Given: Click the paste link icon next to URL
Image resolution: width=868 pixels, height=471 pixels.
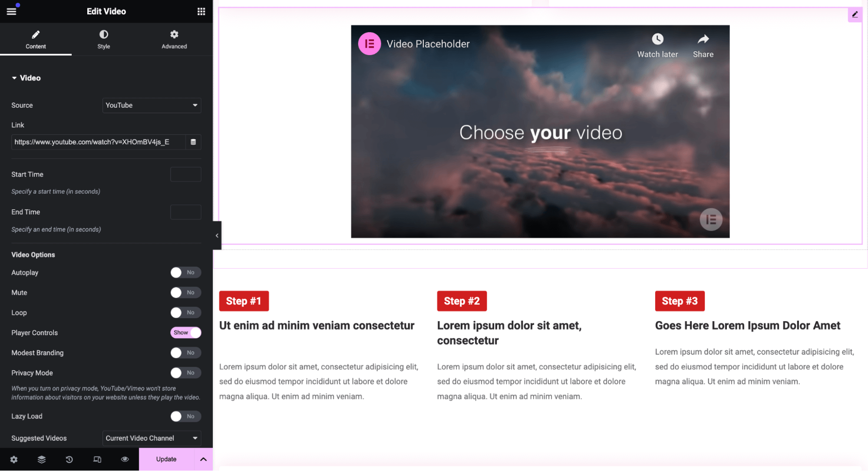Looking at the screenshot, I should coord(193,142).
